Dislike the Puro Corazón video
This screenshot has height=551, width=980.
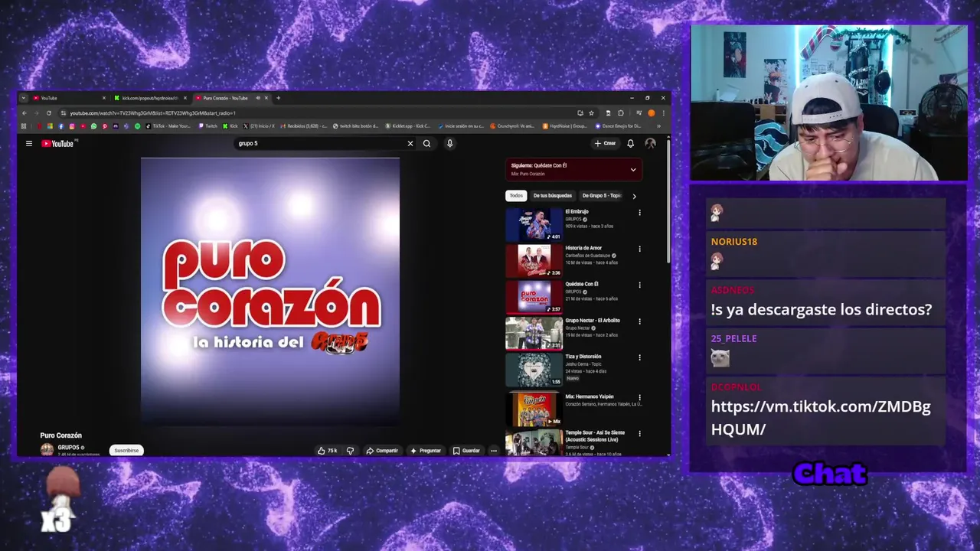click(350, 451)
